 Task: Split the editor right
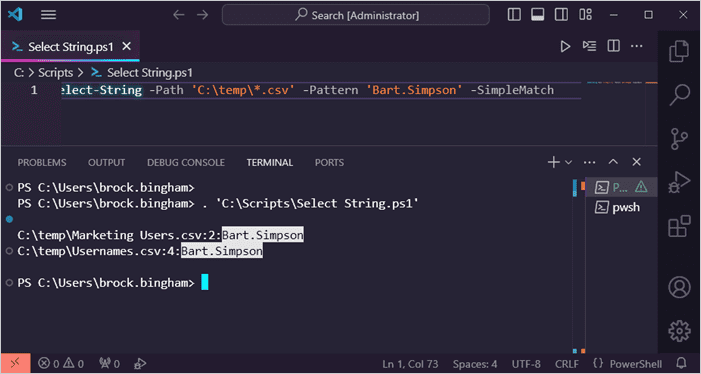click(x=613, y=46)
